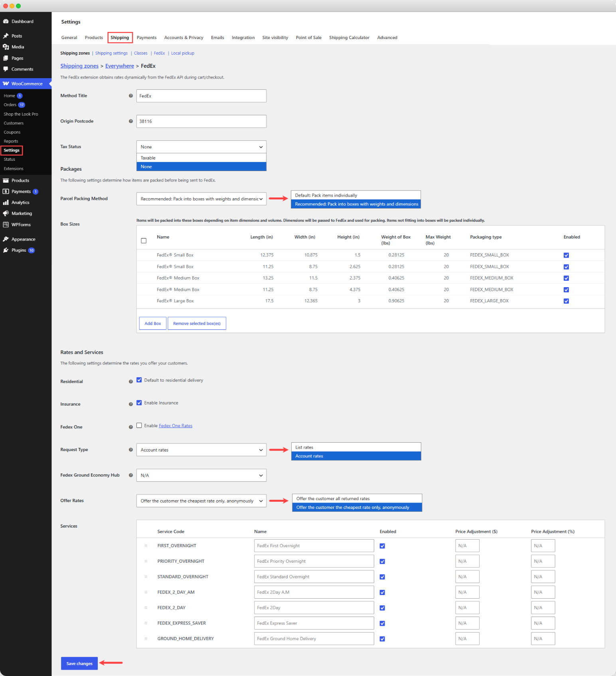
Task: Click the Pages icon in sidebar
Action: pyautogui.click(x=6, y=58)
